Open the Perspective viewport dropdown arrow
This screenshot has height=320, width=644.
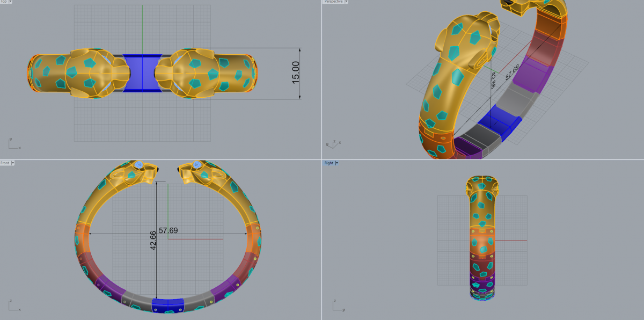346,2
